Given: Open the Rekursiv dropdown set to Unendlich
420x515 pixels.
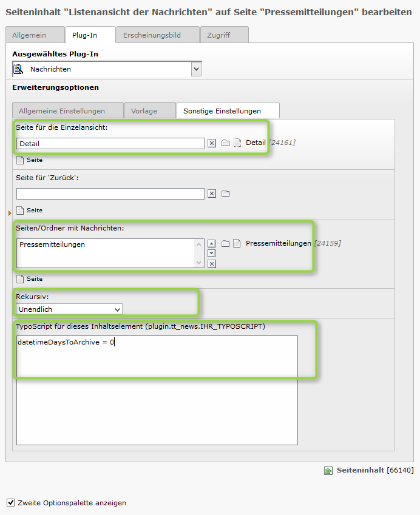Looking at the screenshot, I should point(69,309).
